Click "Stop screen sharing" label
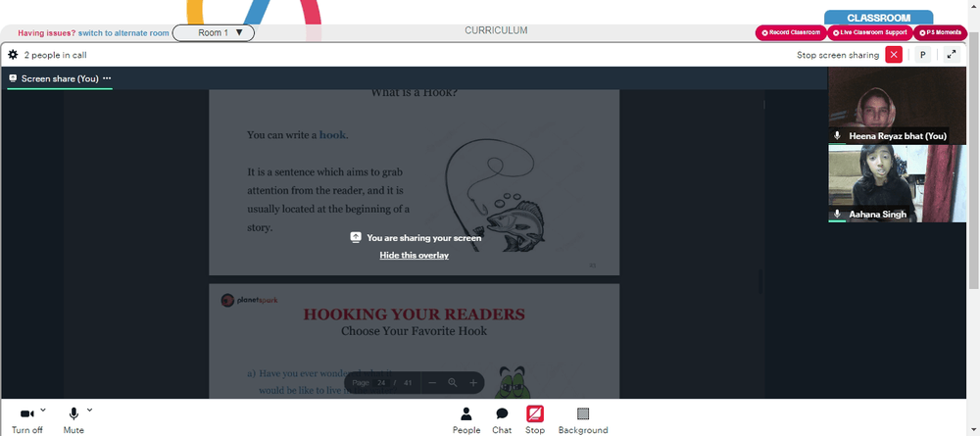The image size is (980, 436). tap(838, 55)
